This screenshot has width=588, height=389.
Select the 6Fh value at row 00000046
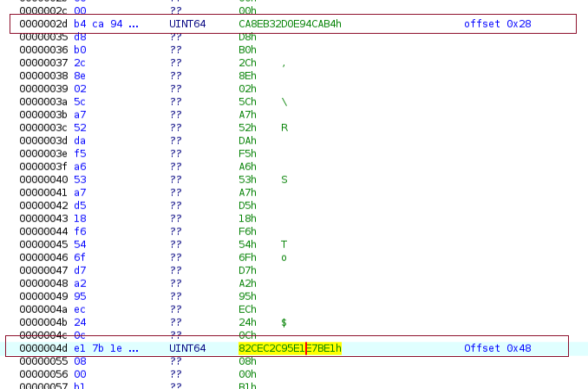click(x=247, y=257)
